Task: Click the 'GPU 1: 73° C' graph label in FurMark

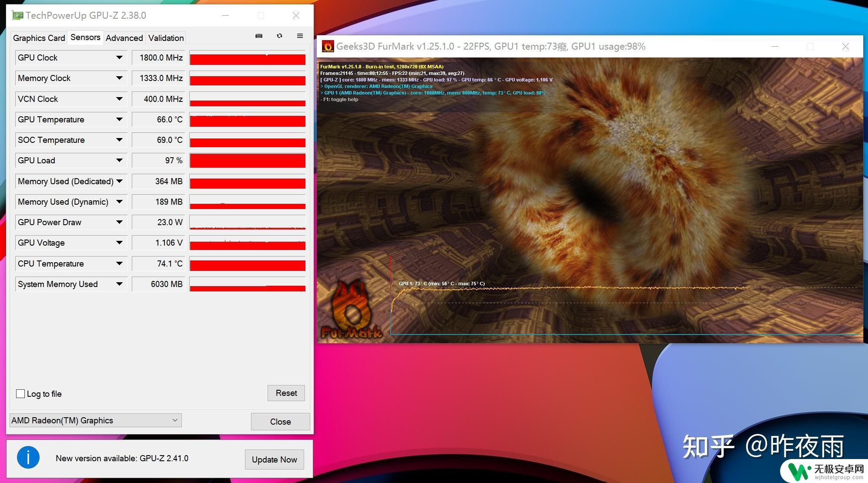Action: click(442, 284)
